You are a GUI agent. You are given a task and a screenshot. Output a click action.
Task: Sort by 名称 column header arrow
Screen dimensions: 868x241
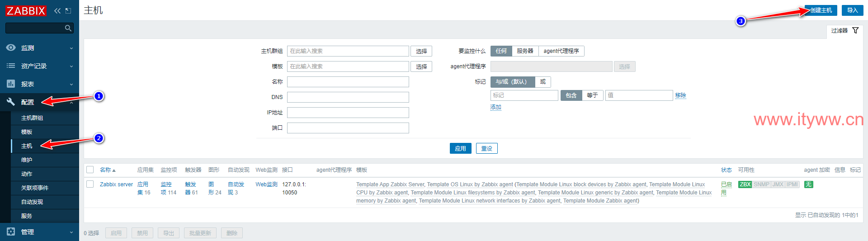pos(114,170)
